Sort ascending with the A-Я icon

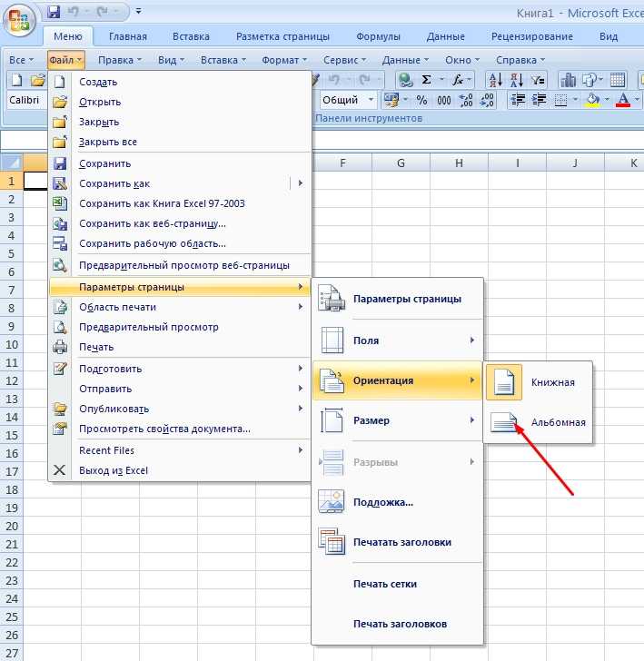click(x=495, y=80)
